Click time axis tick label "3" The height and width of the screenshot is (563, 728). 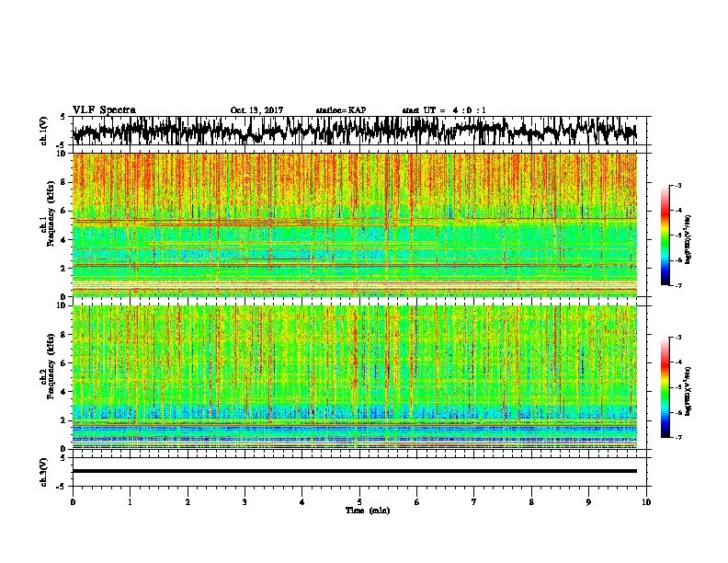pos(245,502)
